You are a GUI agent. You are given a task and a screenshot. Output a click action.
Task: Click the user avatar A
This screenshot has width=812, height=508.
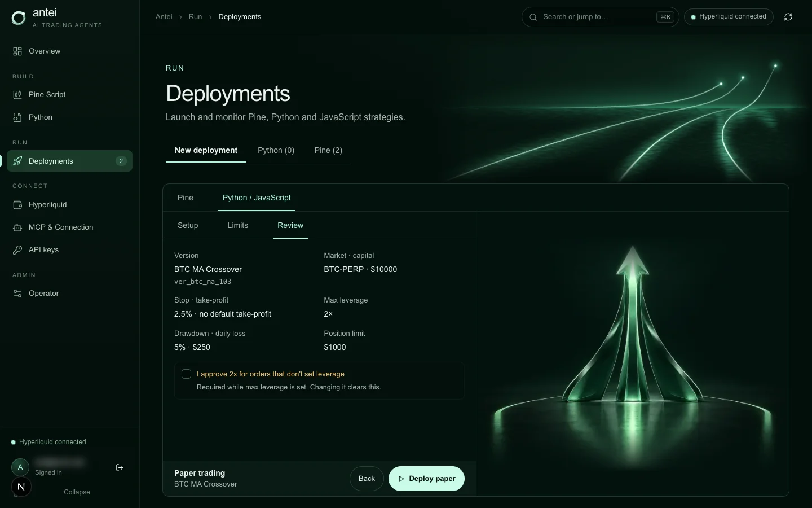[x=20, y=467]
